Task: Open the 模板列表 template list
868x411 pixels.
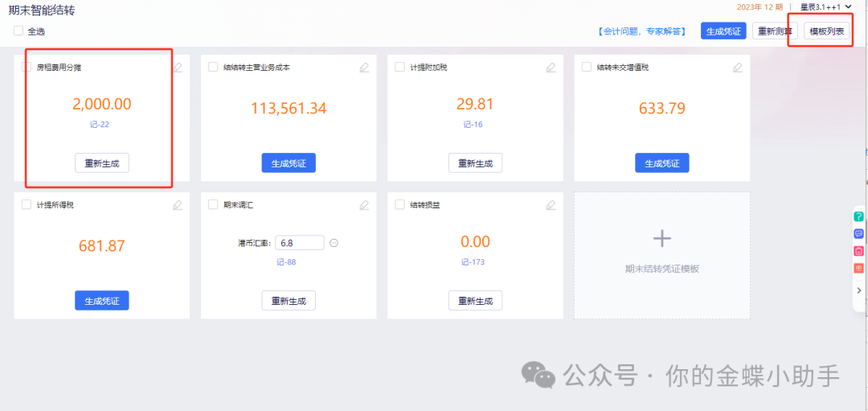Action: pyautogui.click(x=826, y=31)
